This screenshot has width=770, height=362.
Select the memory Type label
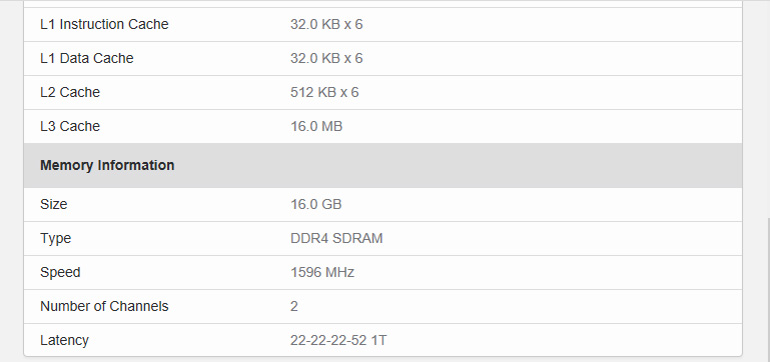click(x=55, y=238)
